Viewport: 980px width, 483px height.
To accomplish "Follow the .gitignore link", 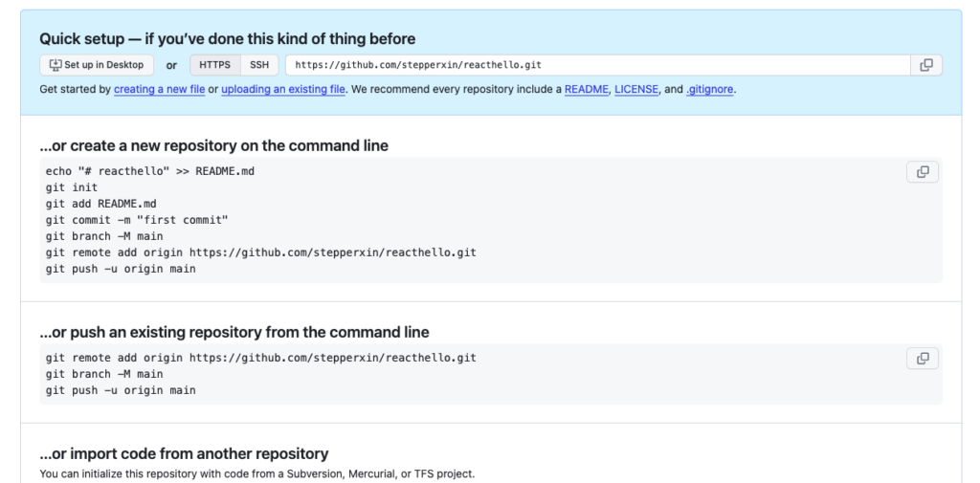I will [709, 89].
